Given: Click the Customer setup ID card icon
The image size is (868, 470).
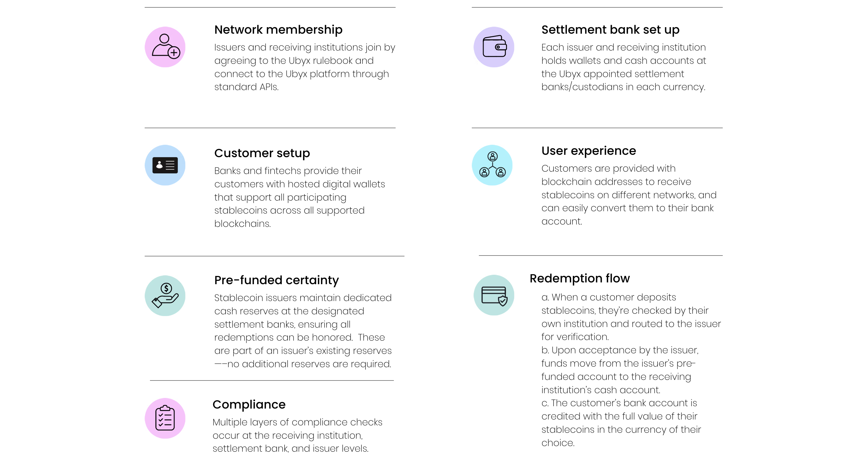Looking at the screenshot, I should 165,165.
